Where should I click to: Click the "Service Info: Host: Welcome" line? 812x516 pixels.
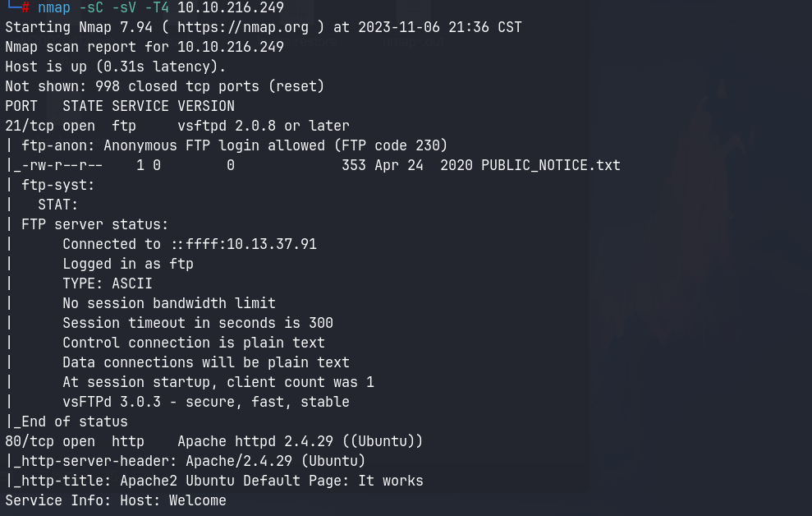(x=116, y=500)
